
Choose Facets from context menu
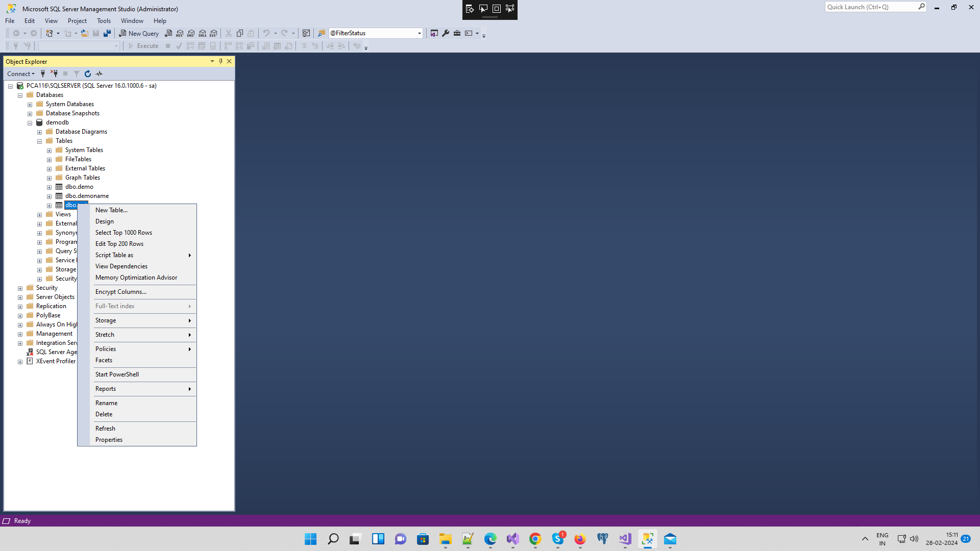tap(137, 360)
